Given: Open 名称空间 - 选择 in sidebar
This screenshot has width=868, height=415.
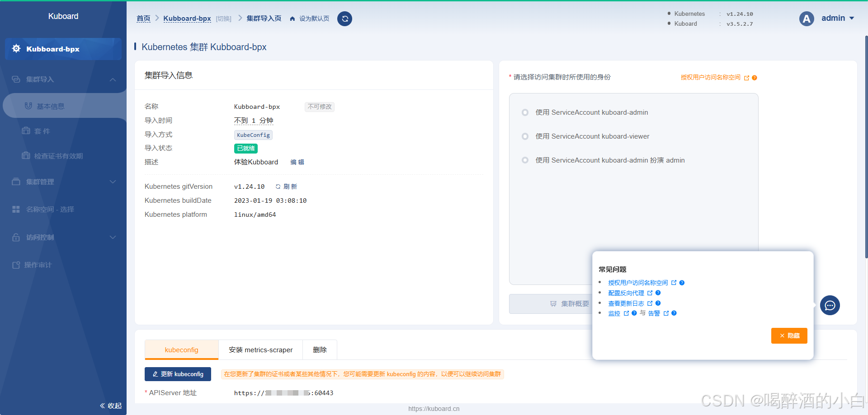Looking at the screenshot, I should [50, 209].
